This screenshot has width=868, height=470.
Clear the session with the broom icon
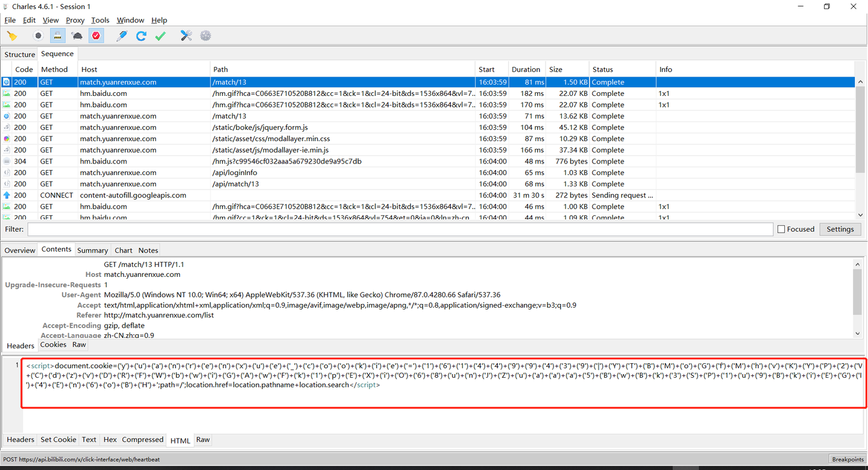pos(12,36)
